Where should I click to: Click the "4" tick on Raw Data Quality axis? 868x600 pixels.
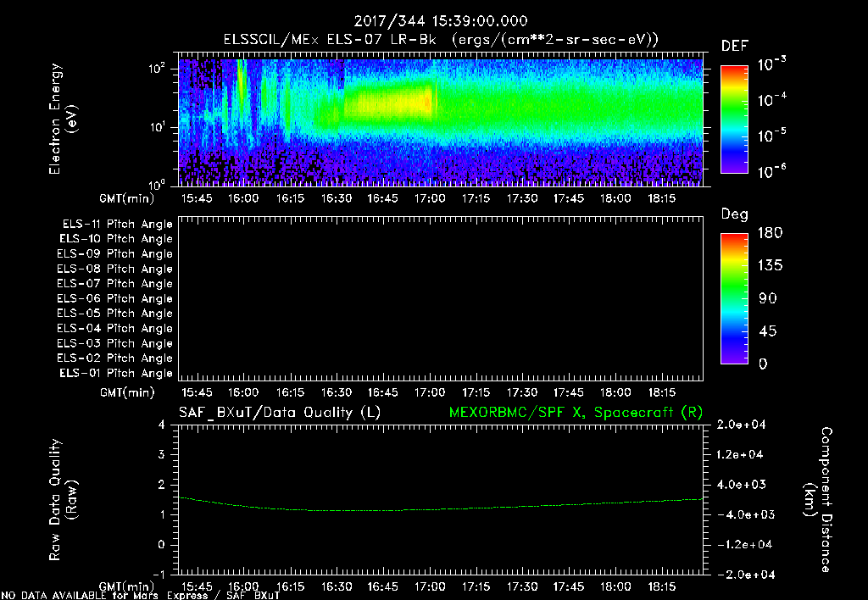[x=162, y=425]
